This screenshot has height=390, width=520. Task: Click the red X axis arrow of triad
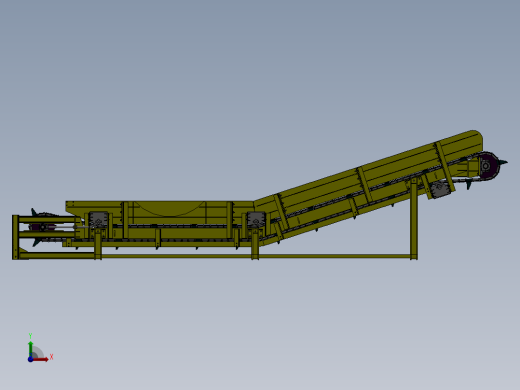[41, 359]
